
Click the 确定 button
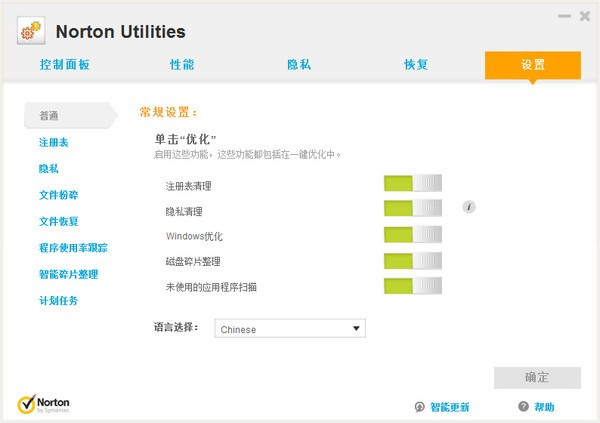(x=537, y=377)
